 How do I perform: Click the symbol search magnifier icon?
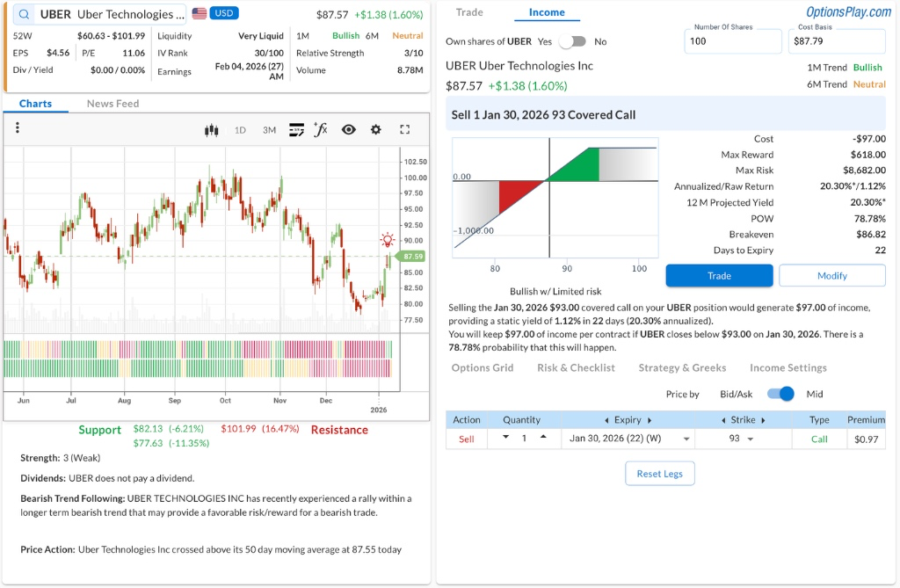click(24, 14)
